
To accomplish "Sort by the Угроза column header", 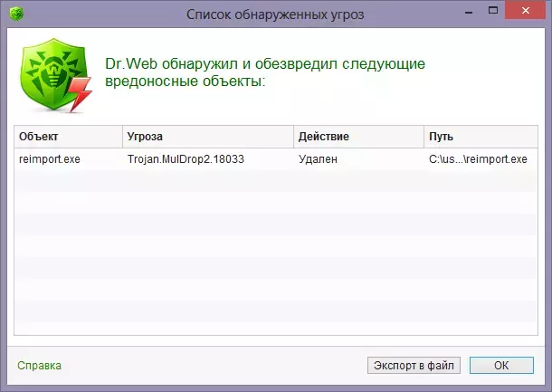I will click(208, 137).
